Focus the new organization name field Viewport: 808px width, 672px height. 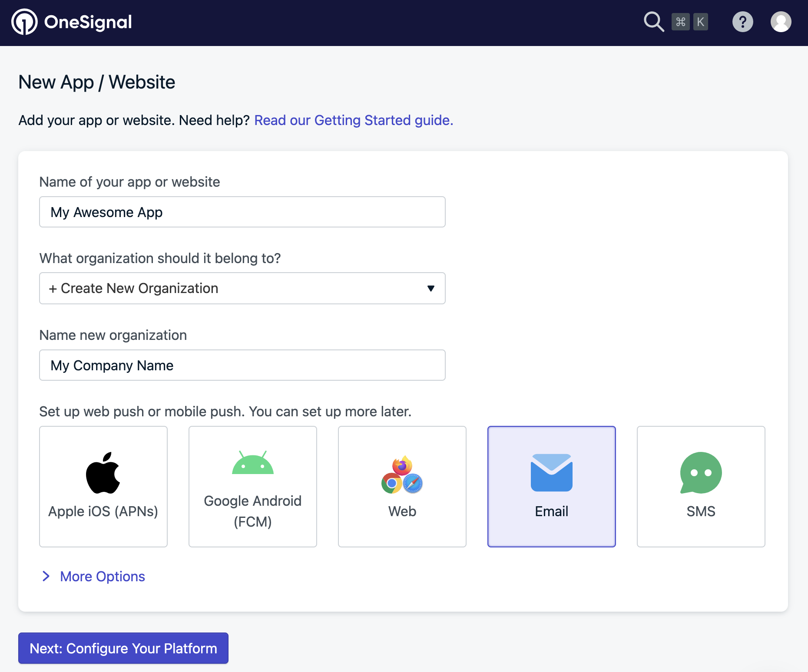pos(242,365)
